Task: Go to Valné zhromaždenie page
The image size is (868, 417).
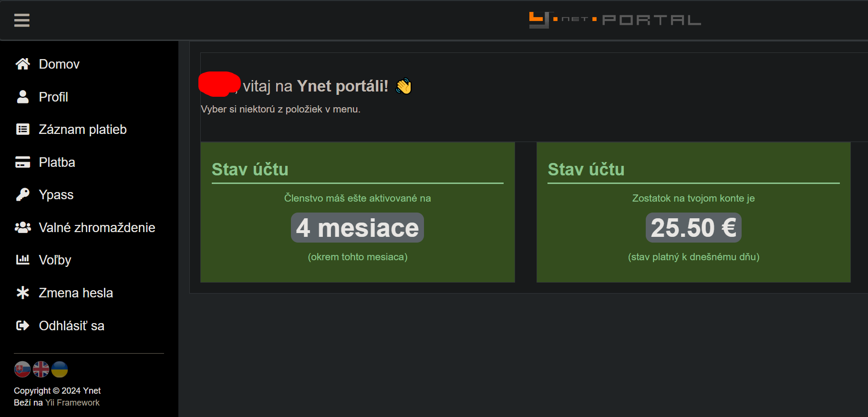Action: (x=97, y=227)
